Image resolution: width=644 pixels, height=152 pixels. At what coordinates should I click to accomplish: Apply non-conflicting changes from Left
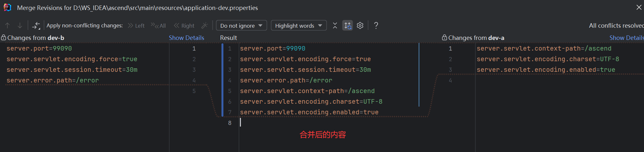[x=136, y=25]
